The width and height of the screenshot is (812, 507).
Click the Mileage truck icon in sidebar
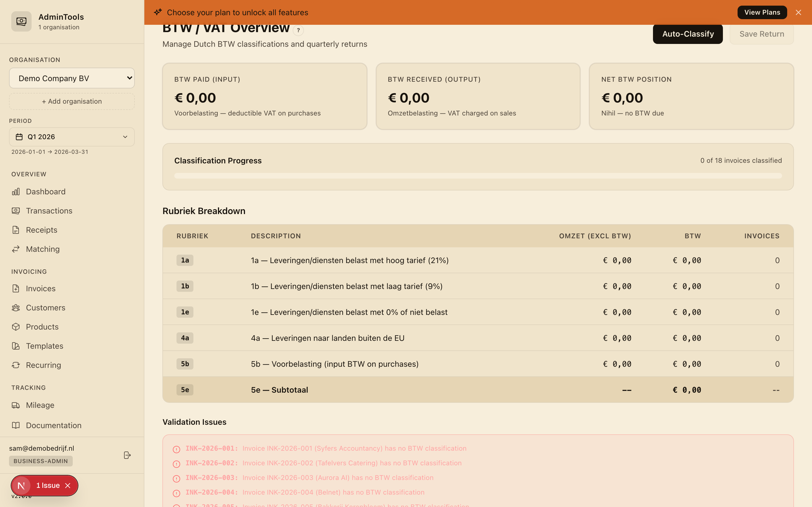tap(16, 405)
